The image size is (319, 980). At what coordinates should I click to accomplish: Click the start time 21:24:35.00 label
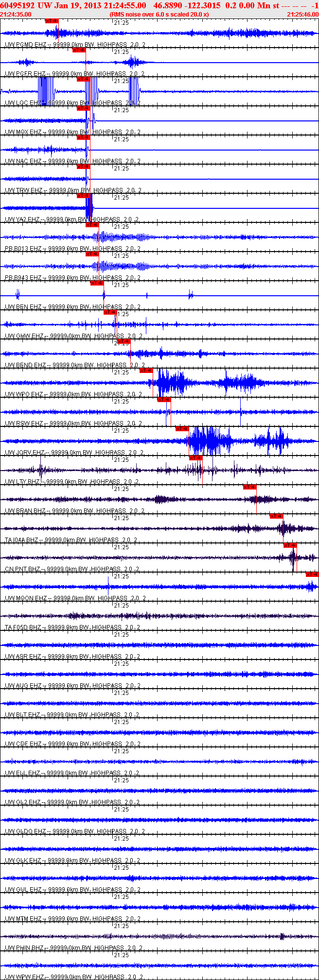pos(16,15)
